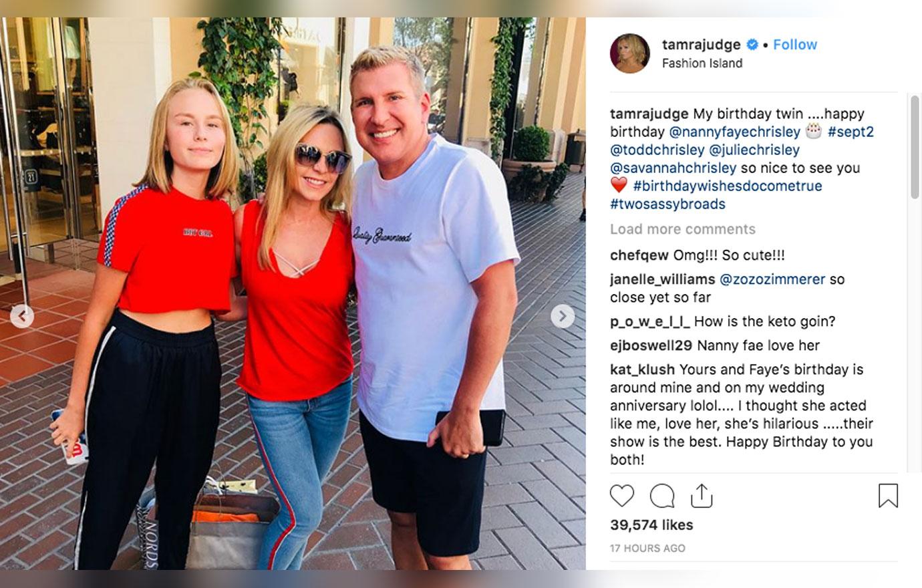Click the comments panel scrollbar
922x588 pixels.
[915, 147]
